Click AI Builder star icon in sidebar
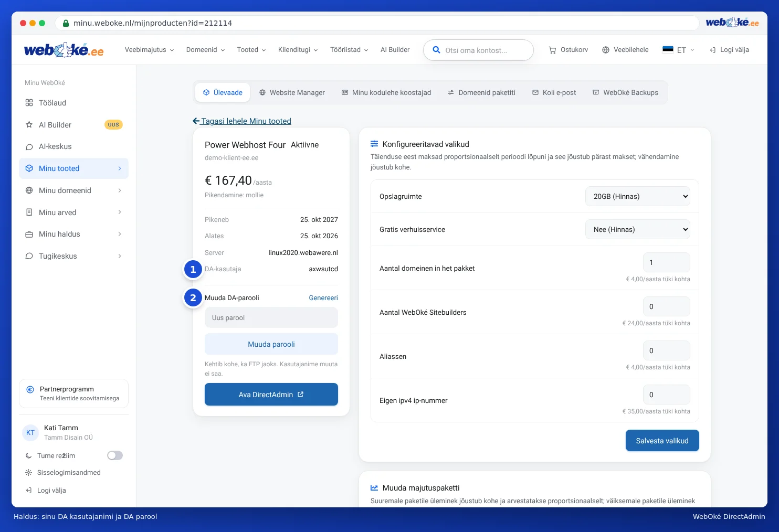 pos(29,125)
